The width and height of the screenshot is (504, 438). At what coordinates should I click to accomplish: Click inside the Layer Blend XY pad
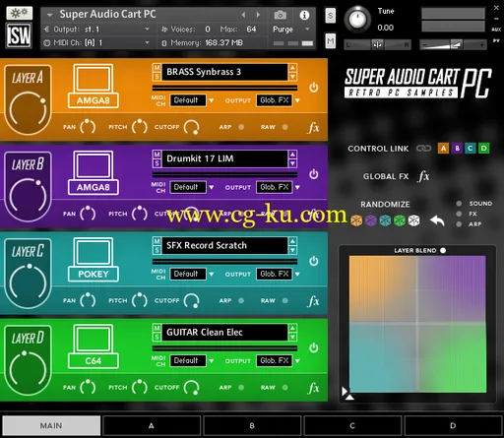point(417,324)
